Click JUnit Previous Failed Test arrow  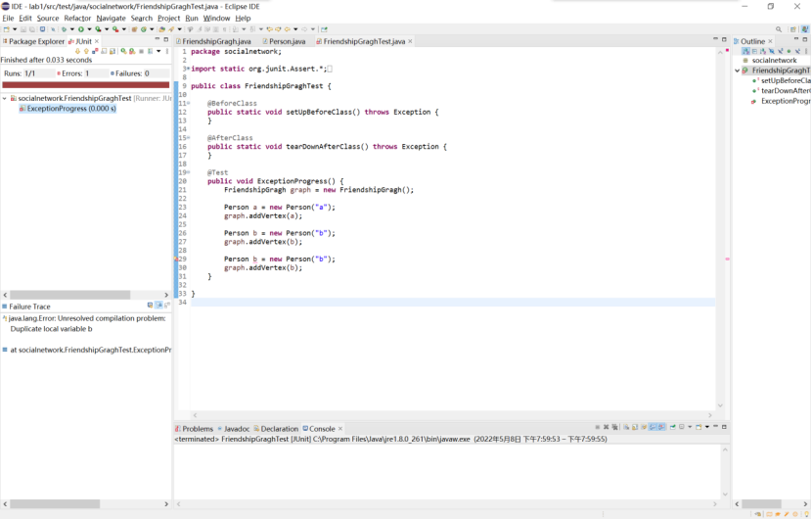tap(86, 51)
